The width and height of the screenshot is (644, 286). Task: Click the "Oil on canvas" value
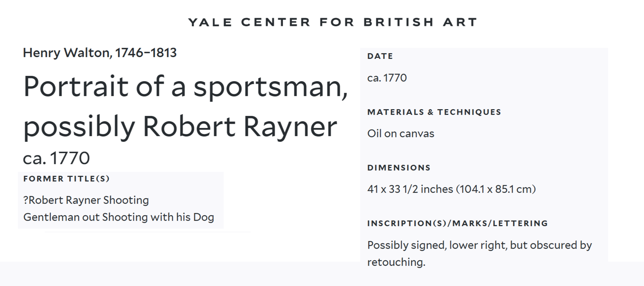[x=401, y=134]
